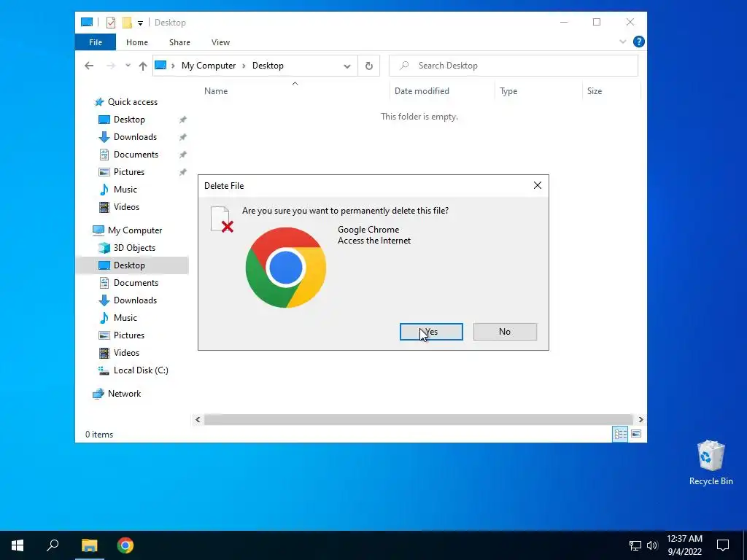Click the pin icon beside Downloads
The image size is (747, 560).
coord(183,137)
